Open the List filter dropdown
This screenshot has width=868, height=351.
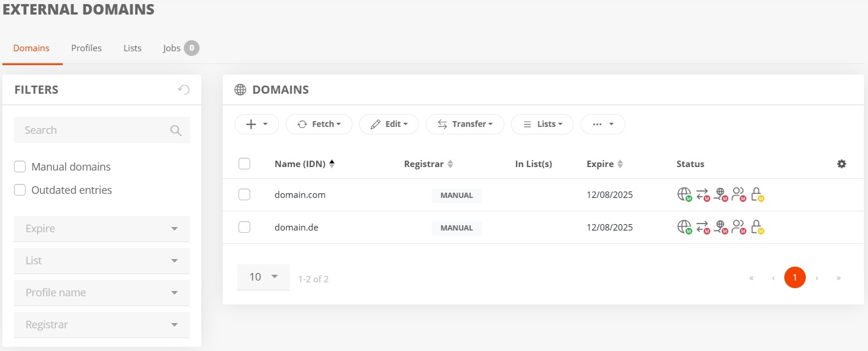click(x=102, y=261)
